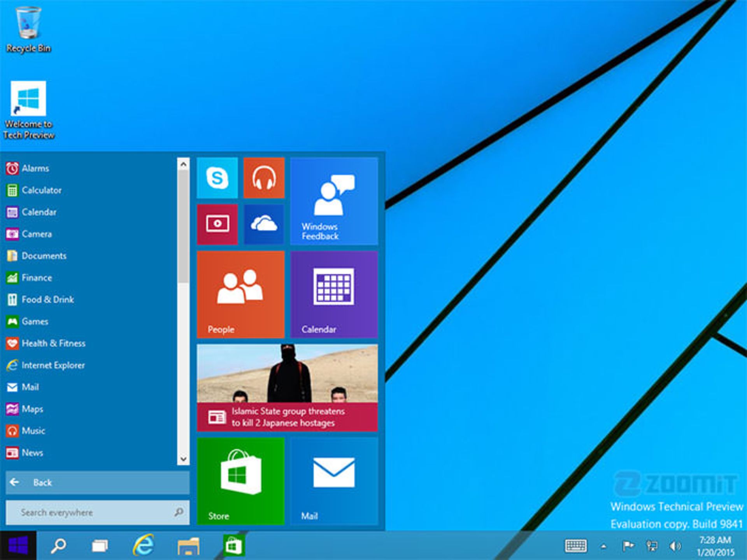Click the apps list scroll up arrow

(183, 164)
